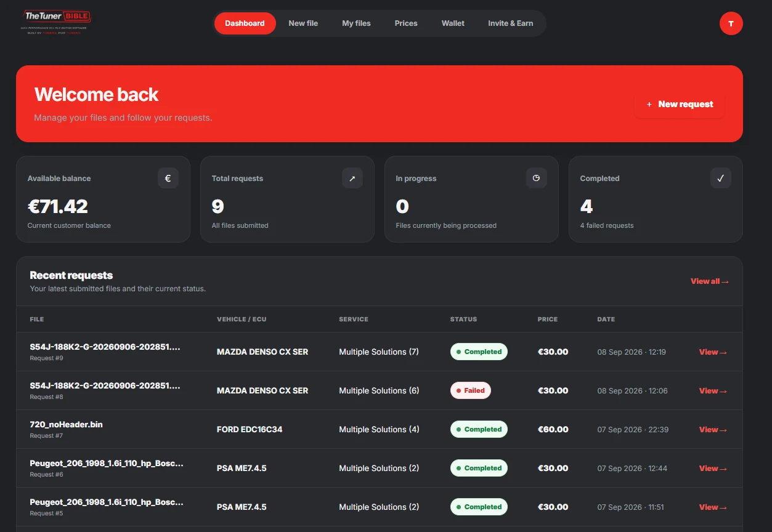
Task: Click The Tuner Bible logo
Action: 56,22
